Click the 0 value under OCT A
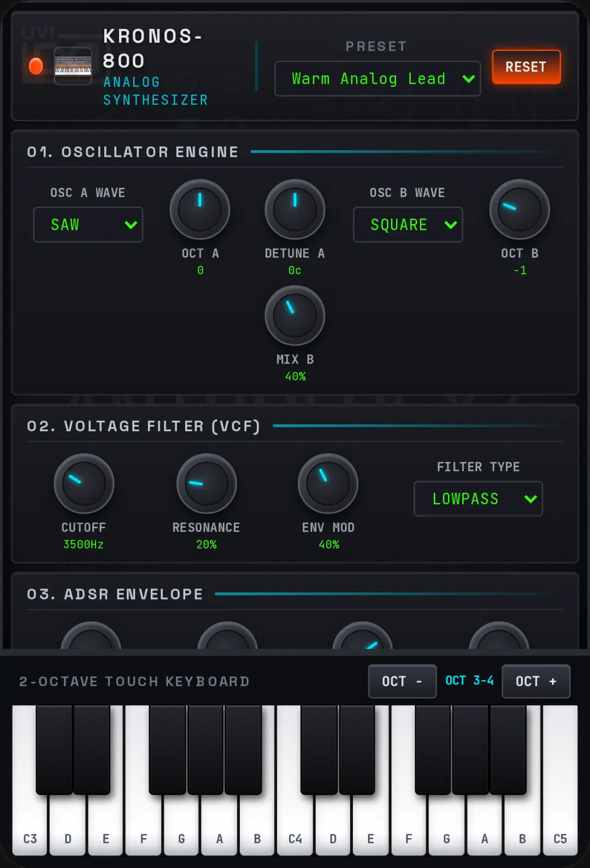Screen dimensions: 590x868 200,270
